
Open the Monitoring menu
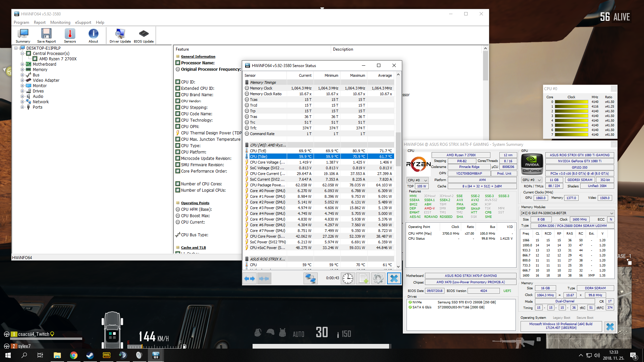[x=60, y=22]
